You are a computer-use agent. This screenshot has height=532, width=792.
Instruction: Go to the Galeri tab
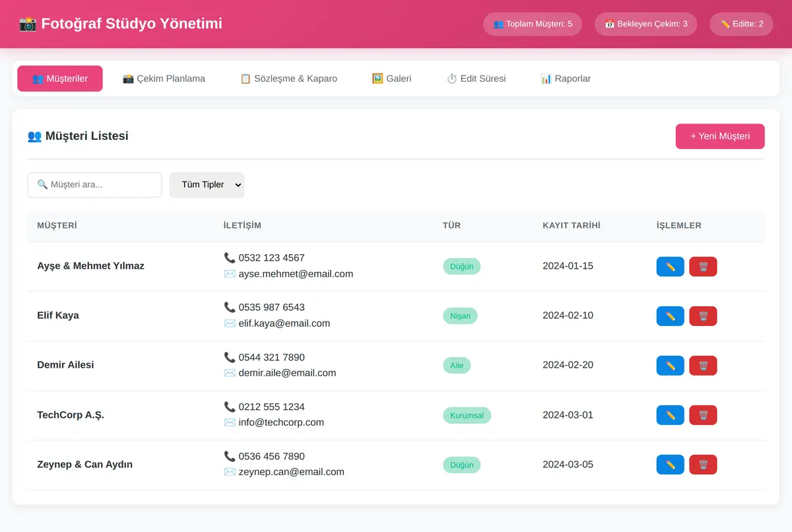391,79
